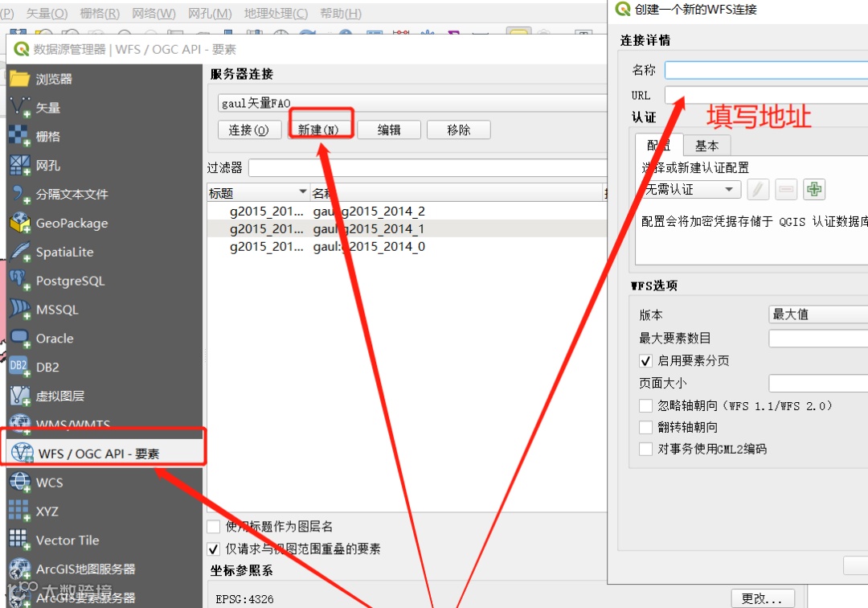The image size is (868, 608).
Task: Select layer row gaul:g2015_2014_2
Action: point(407,211)
